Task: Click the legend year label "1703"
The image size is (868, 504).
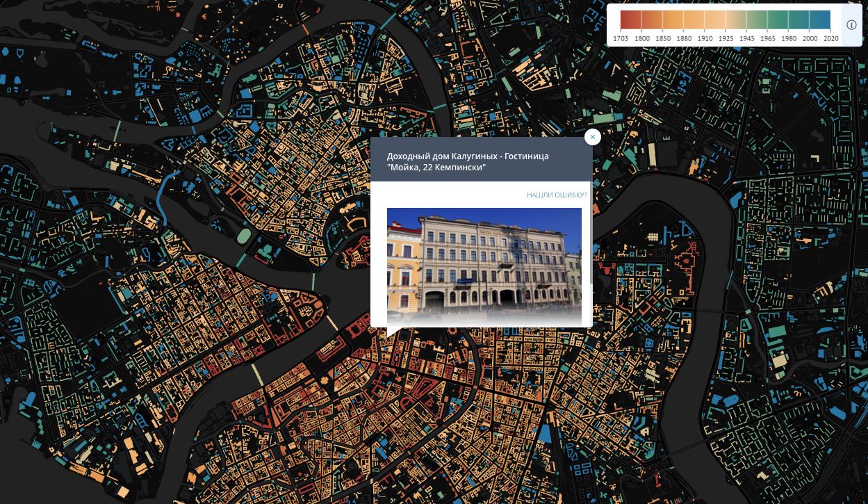Action: (x=621, y=38)
